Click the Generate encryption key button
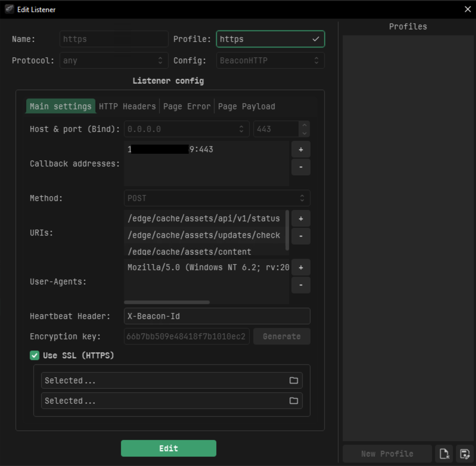Screen dimensions: 476x466 point(282,336)
